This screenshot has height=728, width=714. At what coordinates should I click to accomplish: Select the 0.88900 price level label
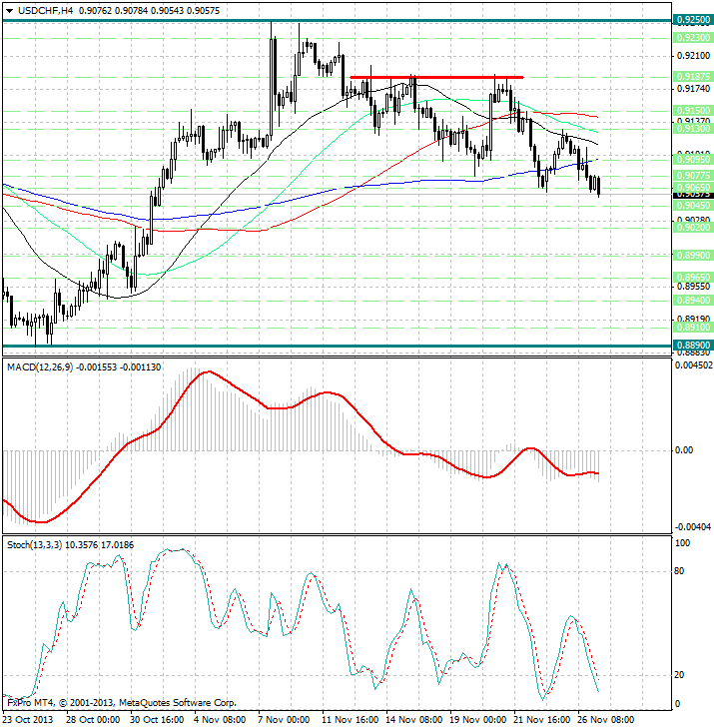[693, 346]
